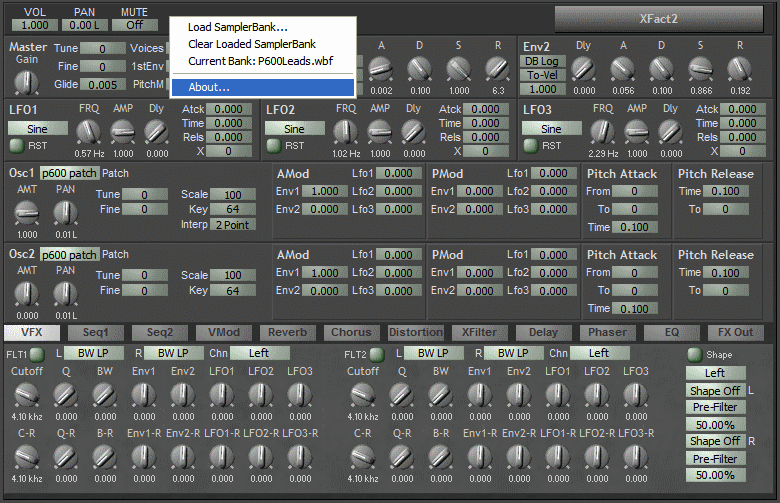Open LFO1 Sine waveform selector
The height and width of the screenshot is (503, 780).
pos(38,129)
